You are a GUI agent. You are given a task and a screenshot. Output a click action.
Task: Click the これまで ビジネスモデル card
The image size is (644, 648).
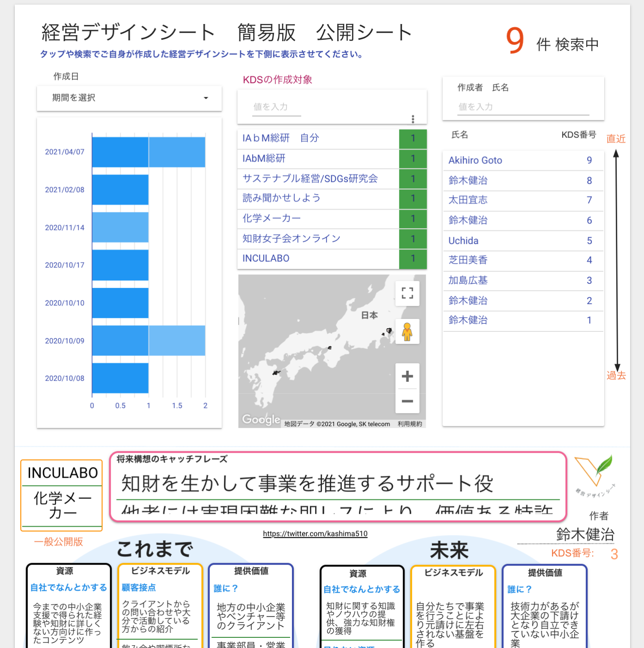160,605
